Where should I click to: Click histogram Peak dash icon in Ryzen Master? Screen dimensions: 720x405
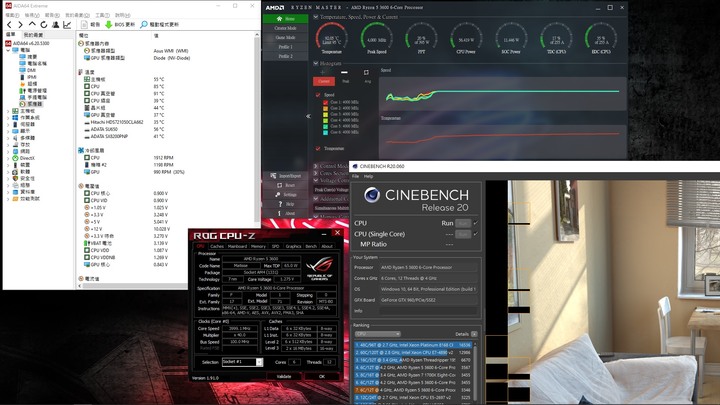pos(344,73)
